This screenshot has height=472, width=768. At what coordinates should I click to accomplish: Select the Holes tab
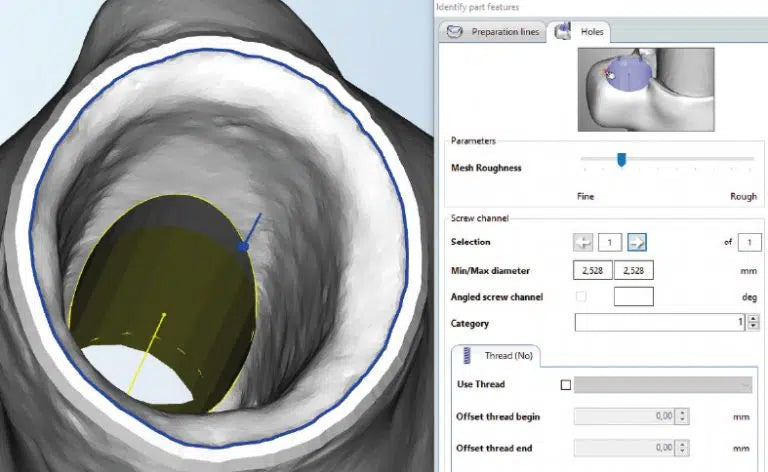point(591,32)
